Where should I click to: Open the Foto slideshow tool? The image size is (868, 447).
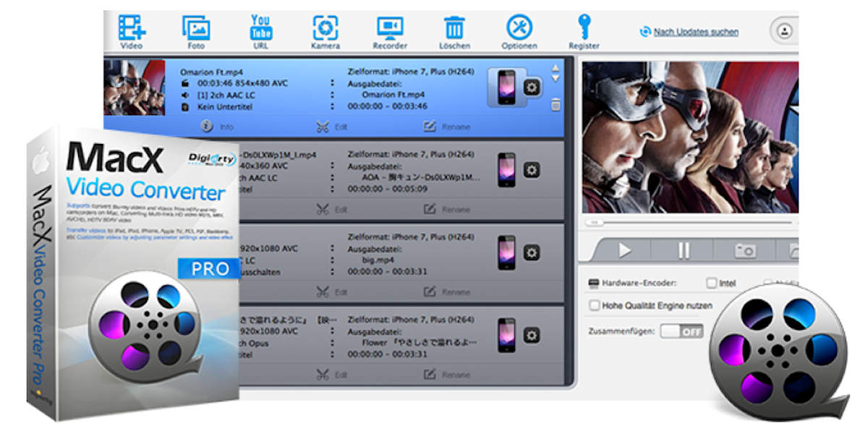(x=195, y=29)
